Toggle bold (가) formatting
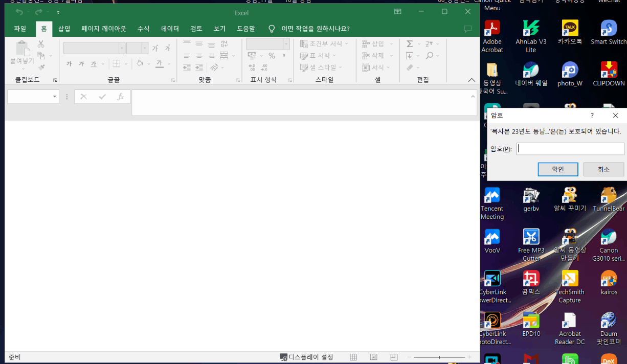Screen dimensions: 627x364 (70, 63)
